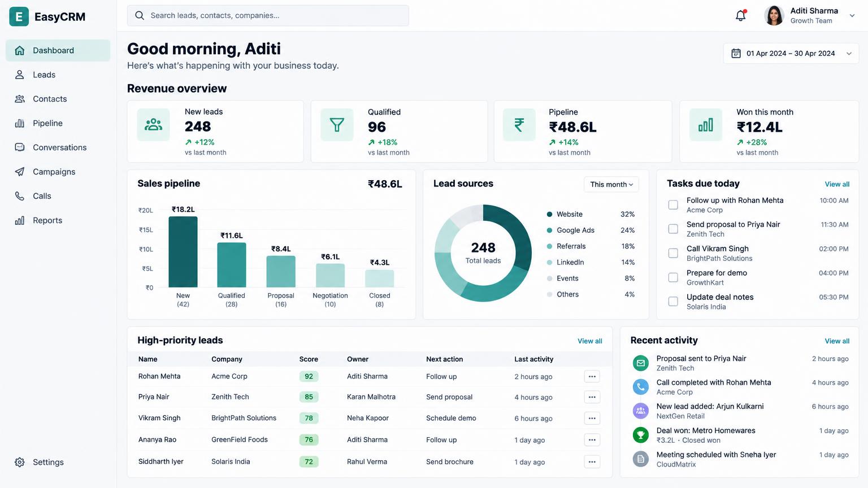This screenshot has width=868, height=488.
Task: Open more options for Ananya Rao row
Action: 592,439
